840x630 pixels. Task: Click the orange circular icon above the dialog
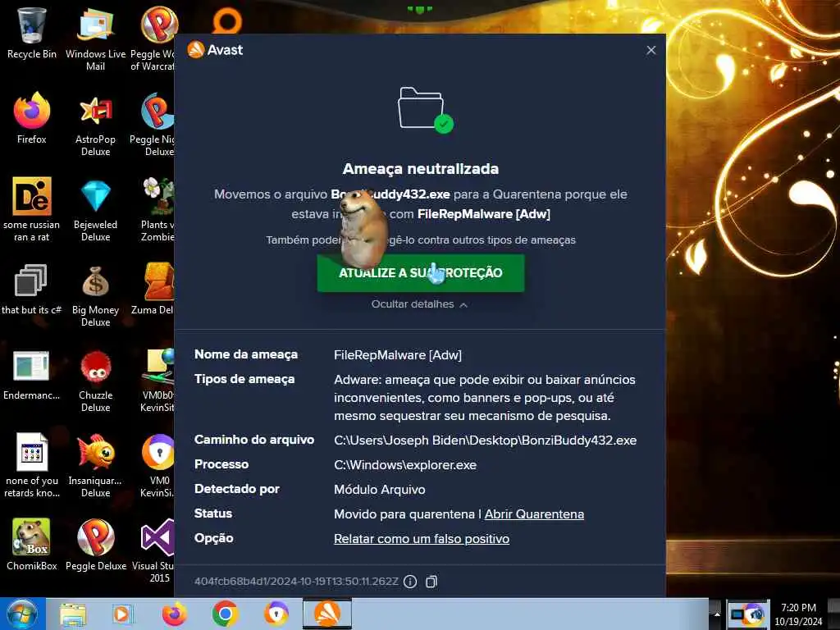[x=227, y=21]
